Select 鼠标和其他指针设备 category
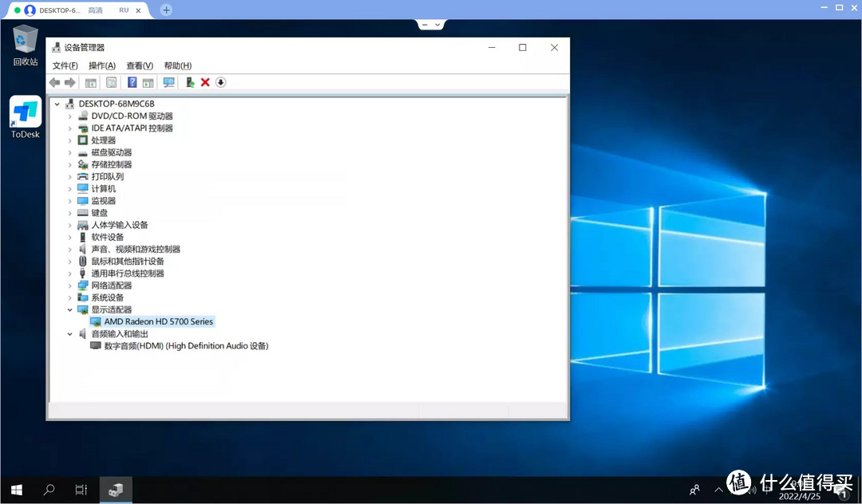 [x=128, y=262]
